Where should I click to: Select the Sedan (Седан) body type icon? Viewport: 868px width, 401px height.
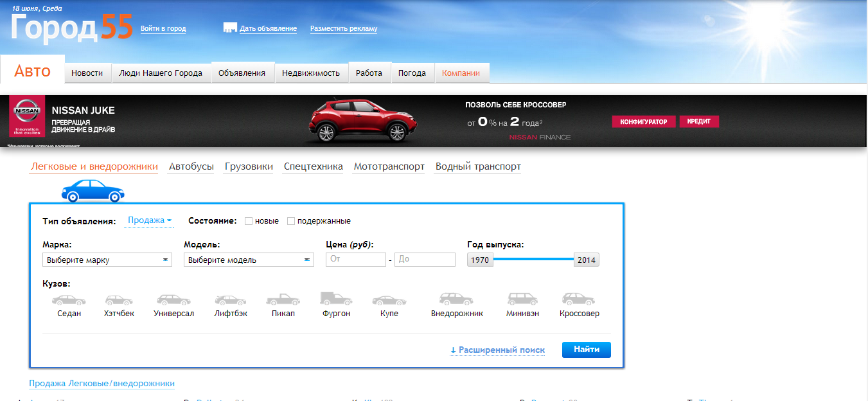pos(69,300)
